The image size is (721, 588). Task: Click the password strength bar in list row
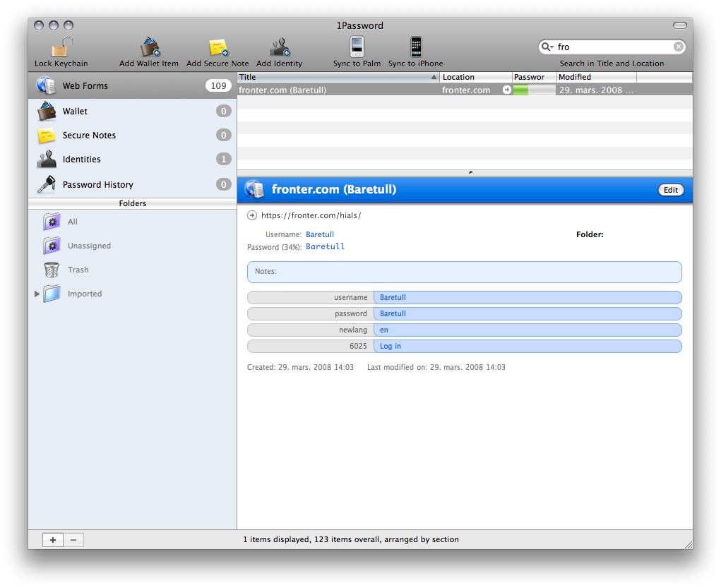click(534, 90)
